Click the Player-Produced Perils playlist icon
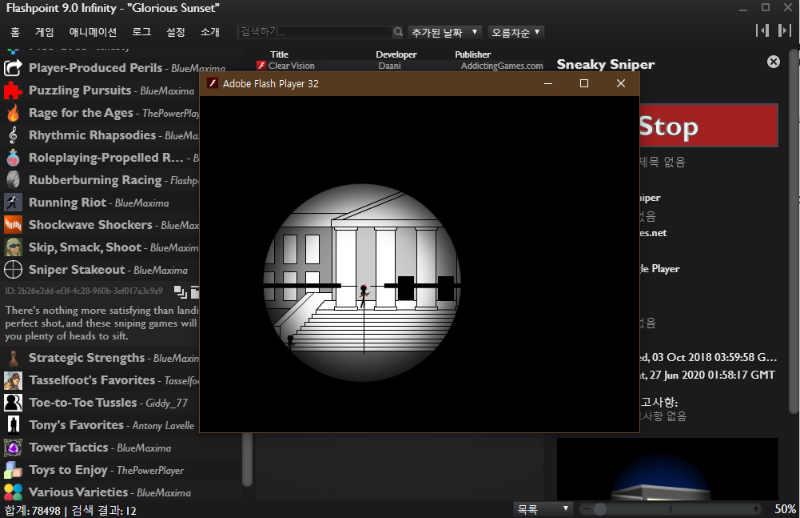This screenshot has width=800, height=518. click(13, 68)
